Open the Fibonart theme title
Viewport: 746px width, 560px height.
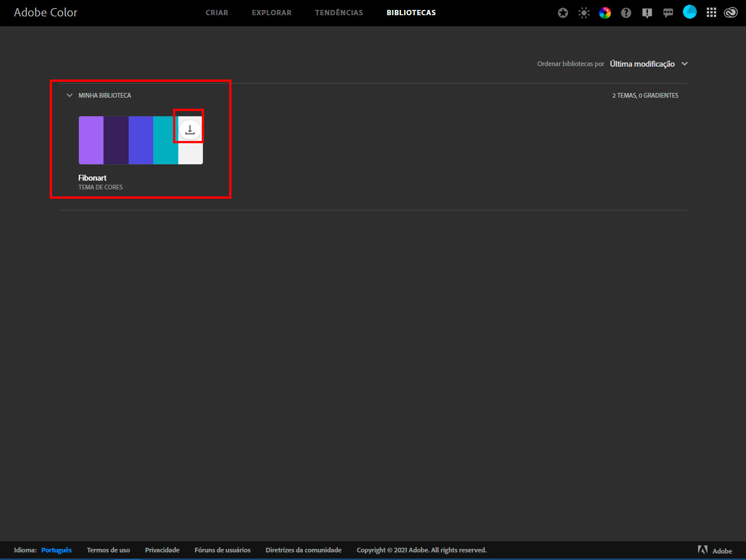tap(92, 178)
